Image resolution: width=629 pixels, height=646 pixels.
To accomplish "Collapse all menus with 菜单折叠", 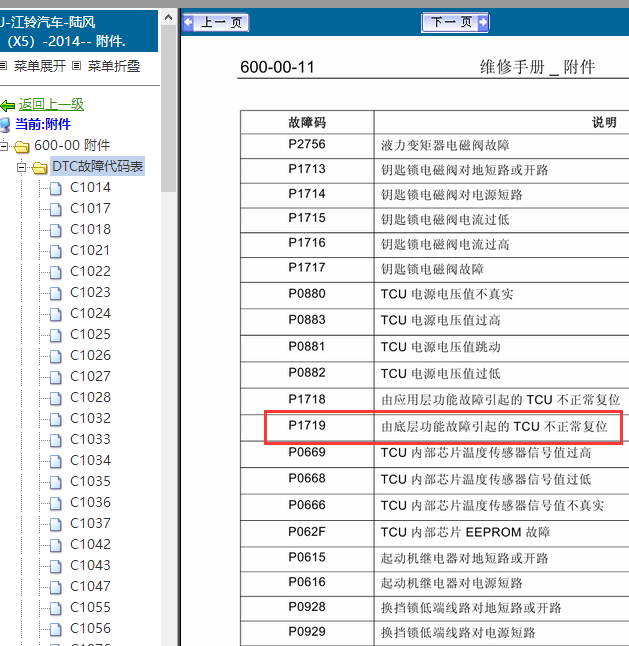I will click(114, 66).
